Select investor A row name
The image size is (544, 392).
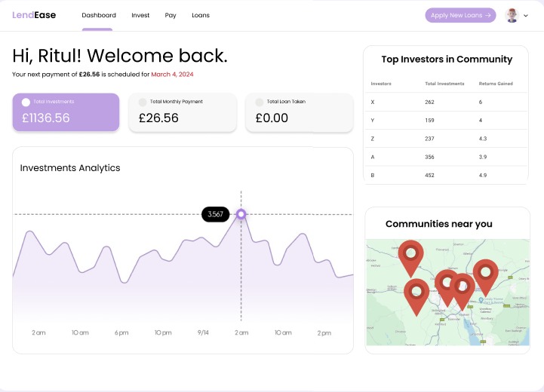(373, 157)
